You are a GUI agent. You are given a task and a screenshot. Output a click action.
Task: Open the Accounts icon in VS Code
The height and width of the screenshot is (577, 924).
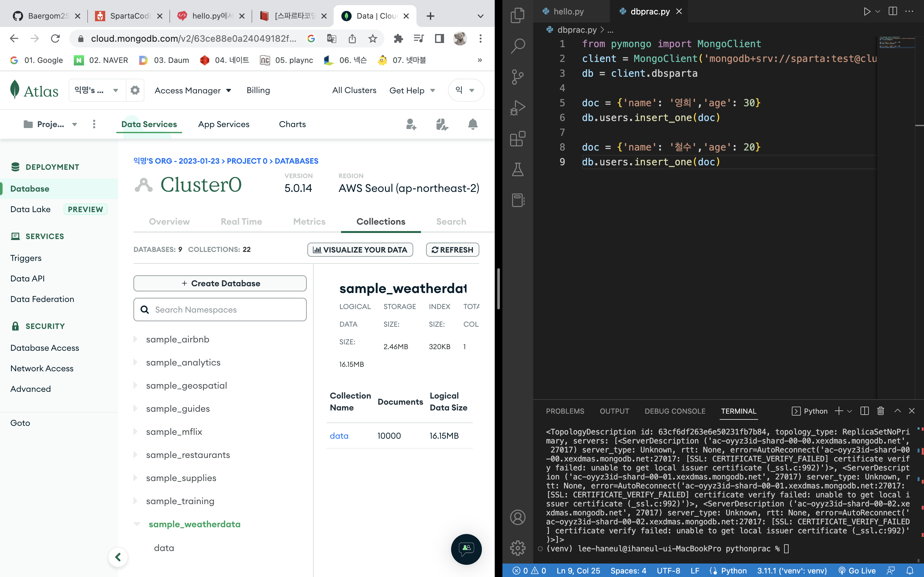pos(517,517)
